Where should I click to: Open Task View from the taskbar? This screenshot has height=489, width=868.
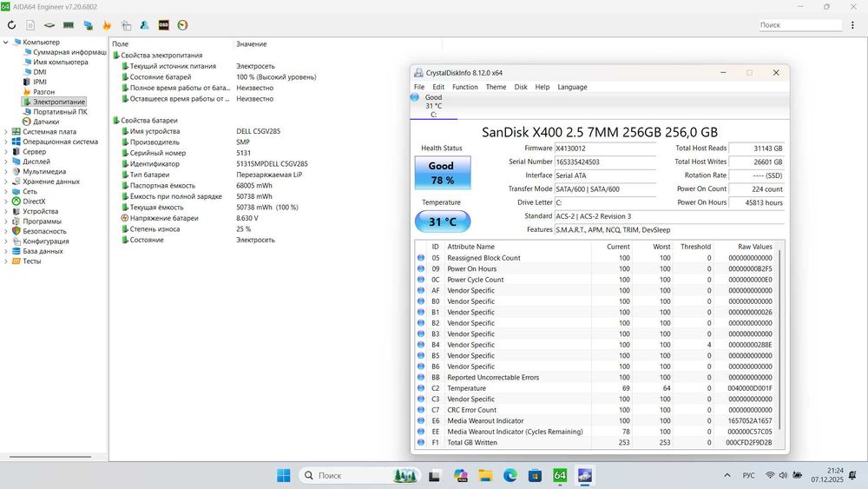coord(434,475)
